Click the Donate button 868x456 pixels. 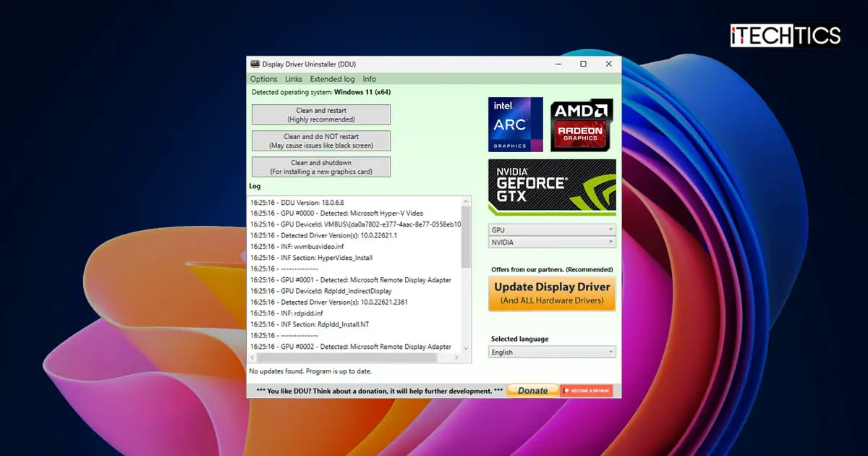[x=532, y=390]
